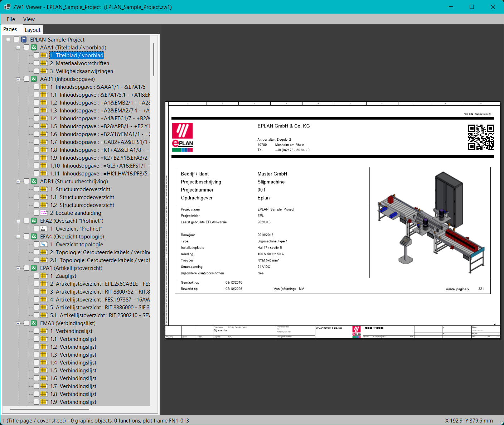Click the ZW1 Viewer app icon in title bar

tap(7, 7)
